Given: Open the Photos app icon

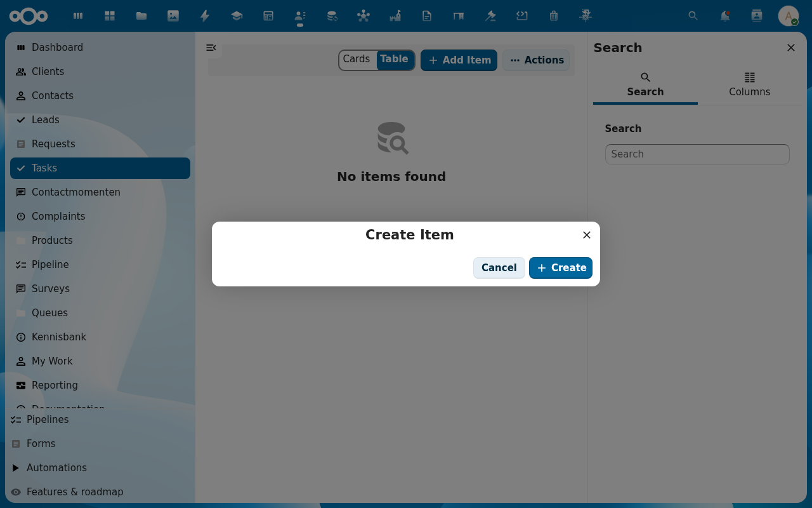Looking at the screenshot, I should coord(173,16).
